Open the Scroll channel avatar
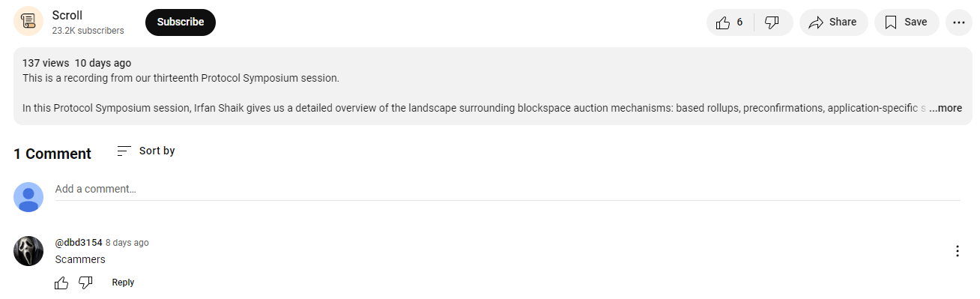980x299 pixels. [x=28, y=21]
